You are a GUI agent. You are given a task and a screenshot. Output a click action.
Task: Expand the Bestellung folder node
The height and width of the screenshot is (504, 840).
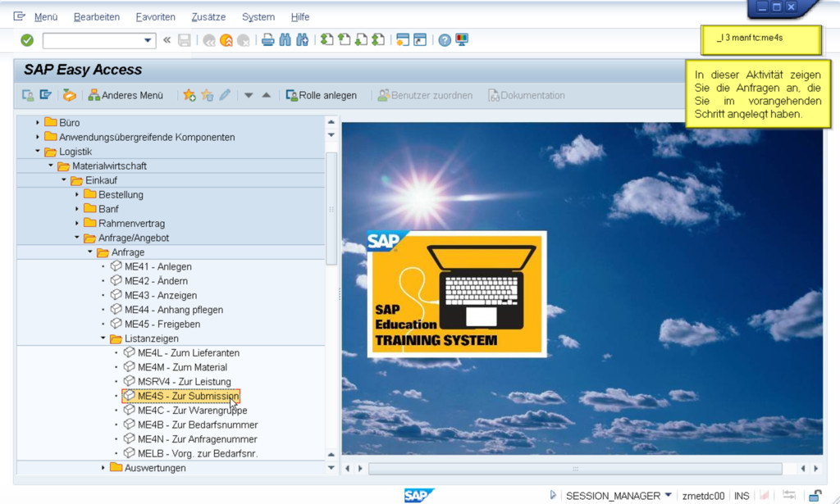coord(77,195)
